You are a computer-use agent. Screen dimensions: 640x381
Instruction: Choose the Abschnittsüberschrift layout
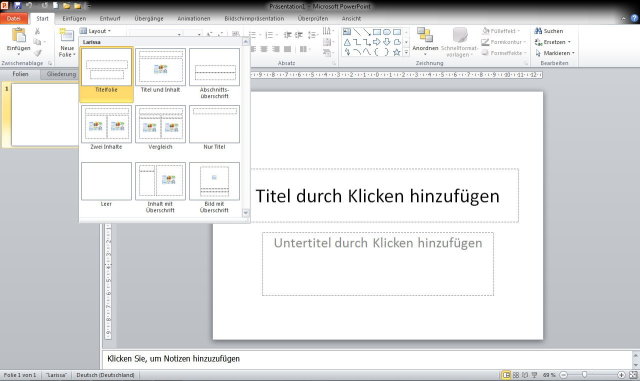(214, 74)
